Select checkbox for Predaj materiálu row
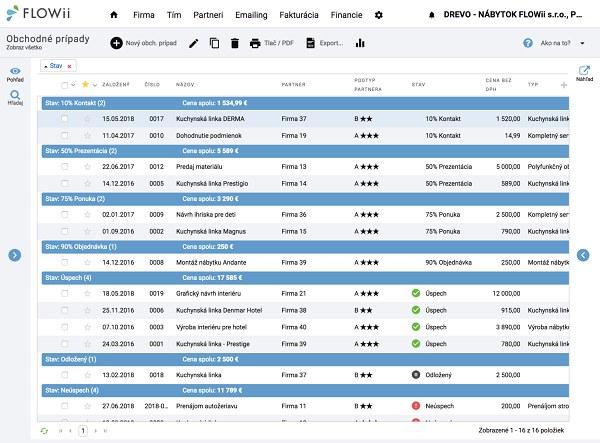600x443 pixels. pos(65,167)
